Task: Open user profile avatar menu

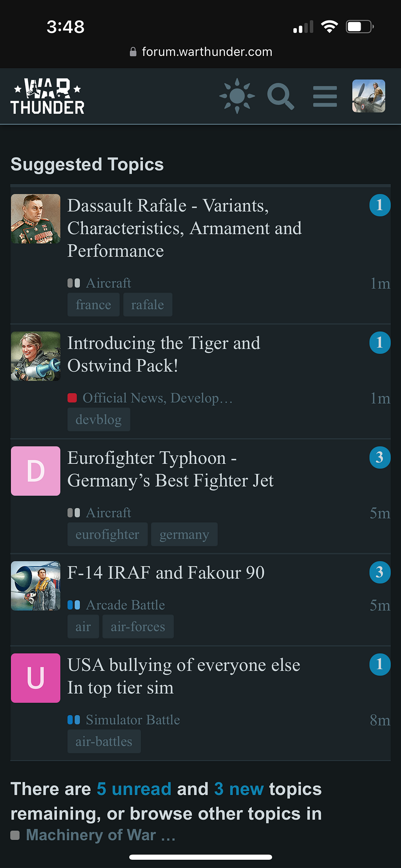Action: pos(368,96)
